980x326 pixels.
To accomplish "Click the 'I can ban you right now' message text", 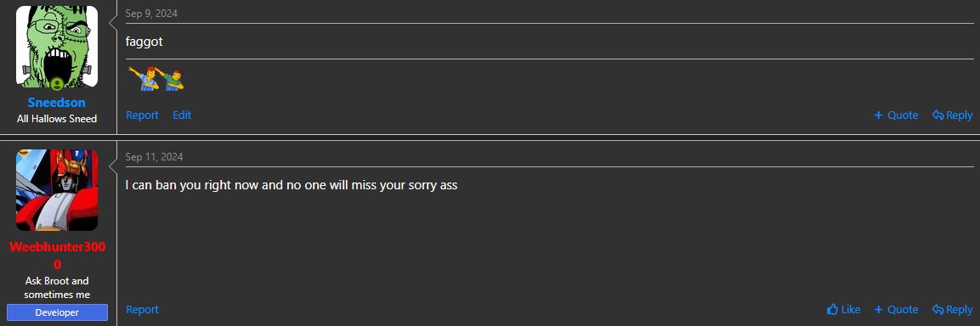I will point(292,185).
